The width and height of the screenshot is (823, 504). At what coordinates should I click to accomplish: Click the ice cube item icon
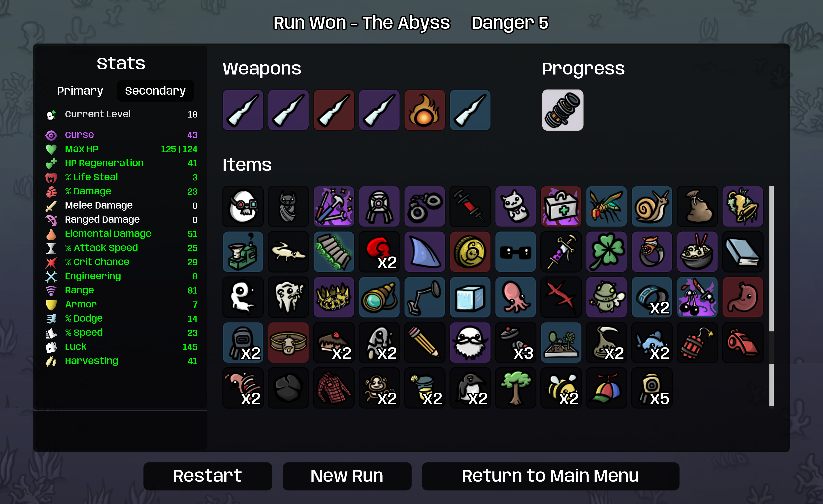[x=470, y=297]
